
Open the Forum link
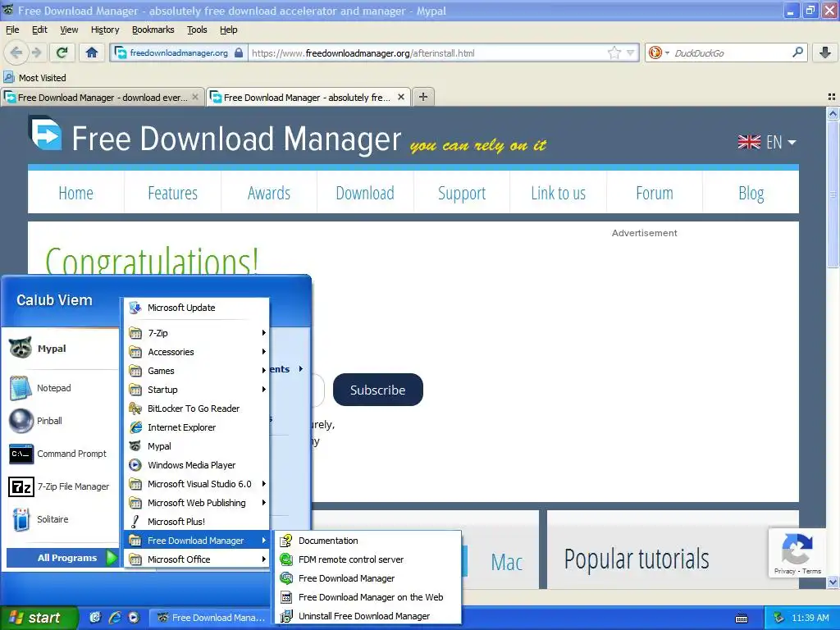(x=655, y=193)
